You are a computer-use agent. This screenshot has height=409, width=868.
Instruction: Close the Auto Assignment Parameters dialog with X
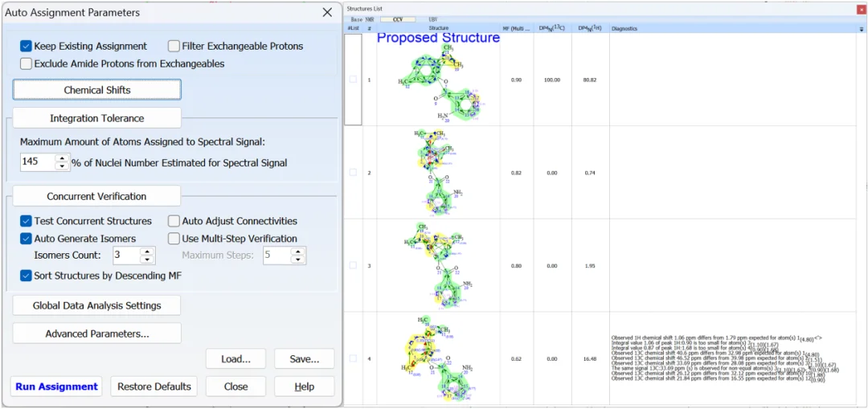[327, 12]
